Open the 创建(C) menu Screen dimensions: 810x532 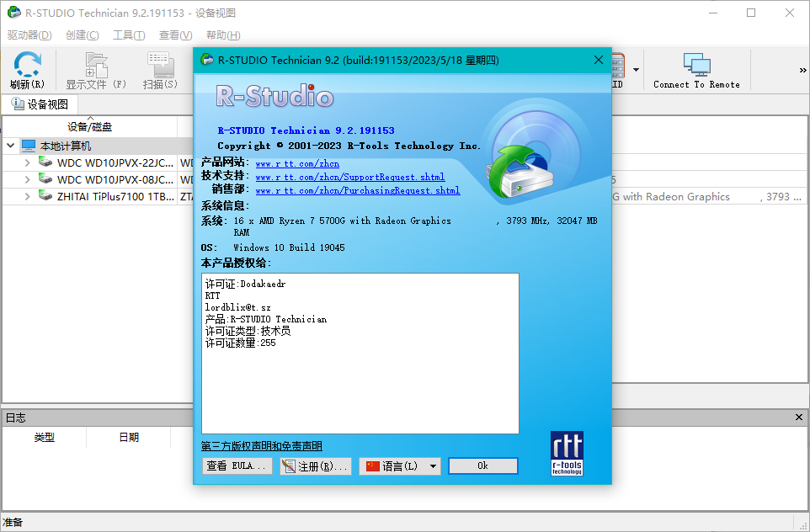(83, 35)
